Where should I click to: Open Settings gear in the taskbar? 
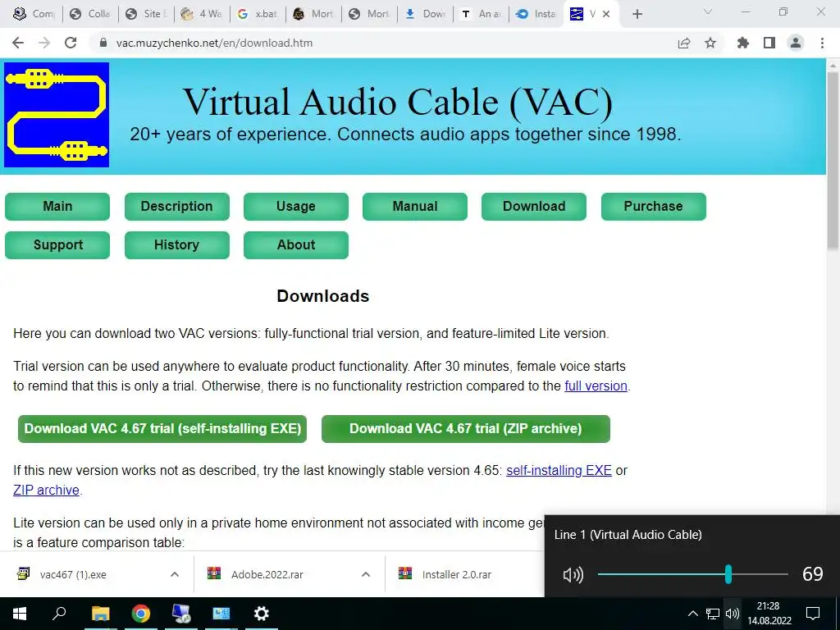(262, 614)
